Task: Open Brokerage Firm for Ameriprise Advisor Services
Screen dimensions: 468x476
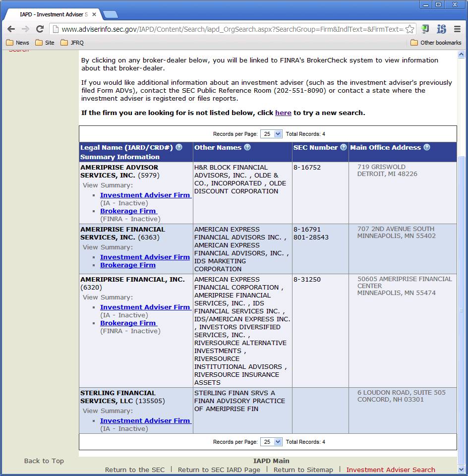Action: pyautogui.click(x=128, y=211)
